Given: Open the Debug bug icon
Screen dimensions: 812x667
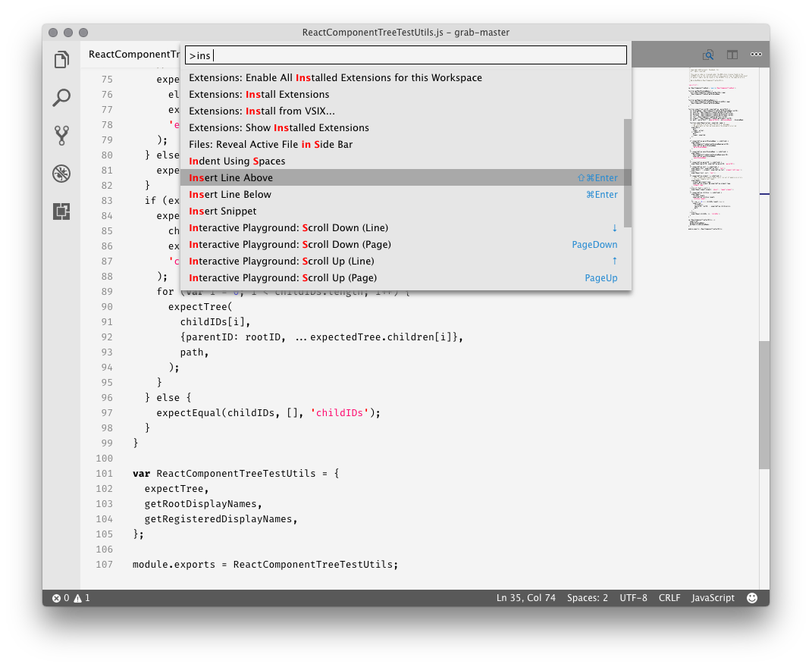Looking at the screenshot, I should (61, 174).
